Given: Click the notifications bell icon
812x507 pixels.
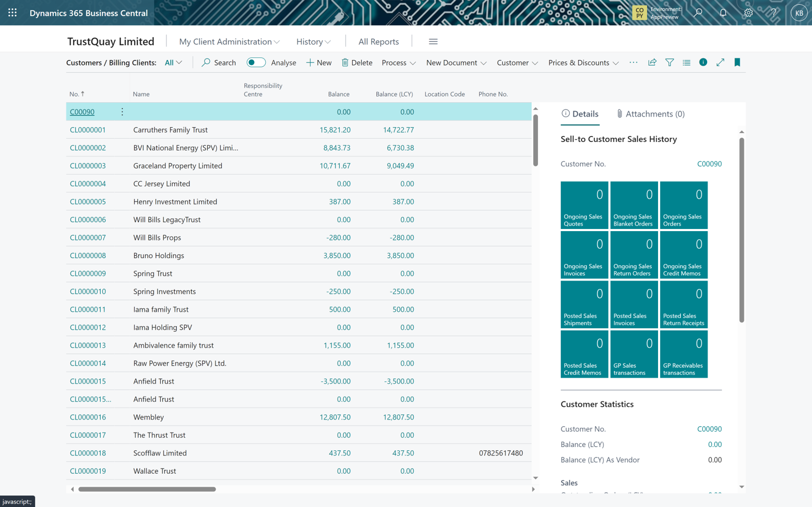Looking at the screenshot, I should point(723,12).
